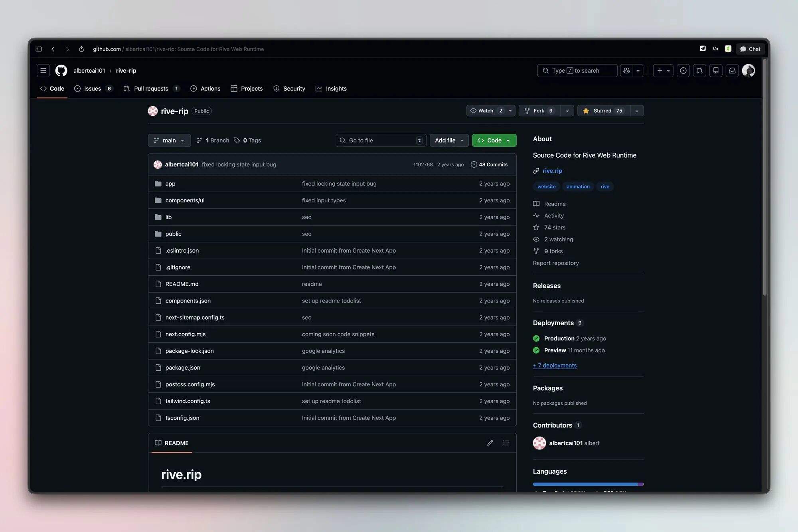This screenshot has width=798, height=532.
Task: Go back with the browser back arrow
Action: pyautogui.click(x=53, y=49)
